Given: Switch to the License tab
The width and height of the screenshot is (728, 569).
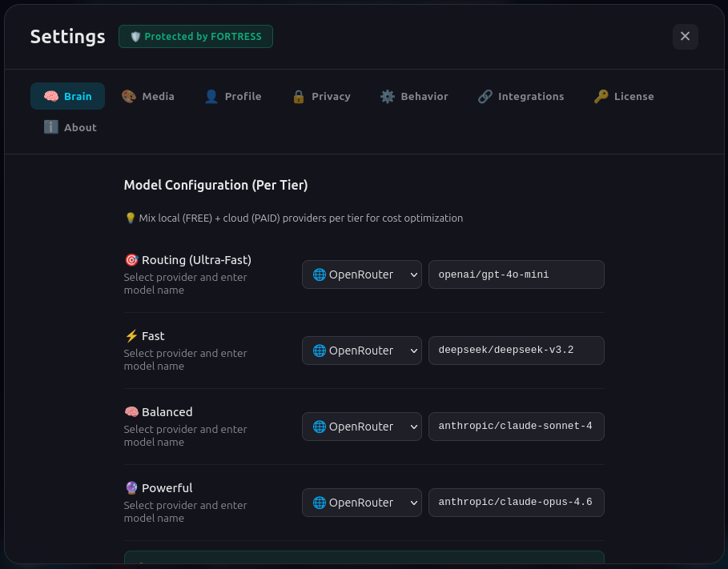Looking at the screenshot, I should [x=624, y=96].
